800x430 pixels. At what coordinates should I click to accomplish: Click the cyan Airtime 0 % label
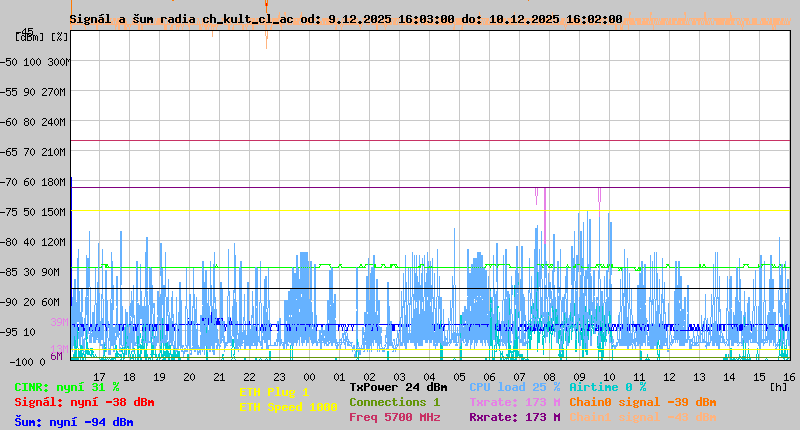607,387
